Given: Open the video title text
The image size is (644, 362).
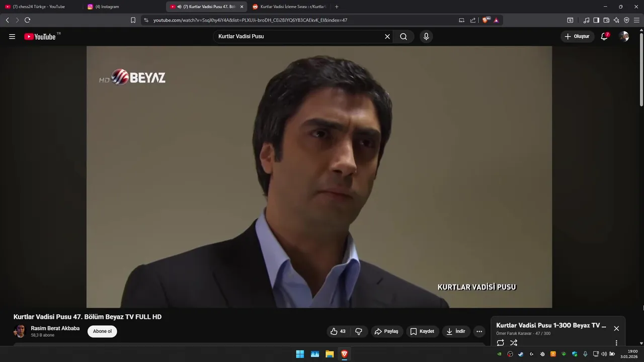Looking at the screenshot, I should coord(88,317).
